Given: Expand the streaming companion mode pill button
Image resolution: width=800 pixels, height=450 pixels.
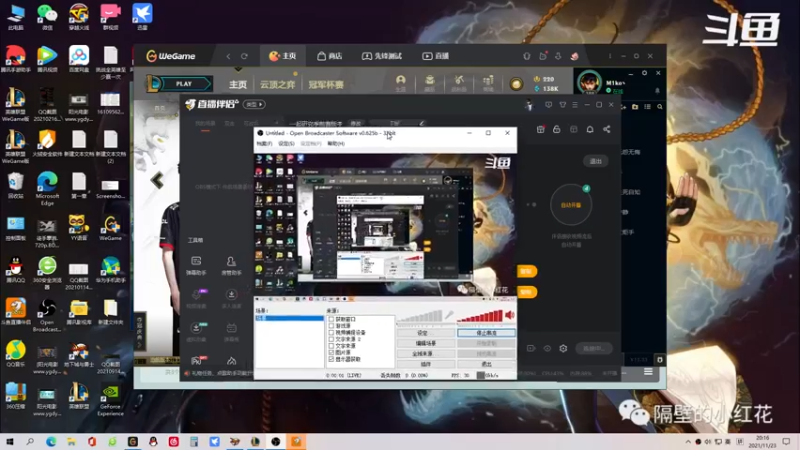Looking at the screenshot, I should (x=255, y=105).
